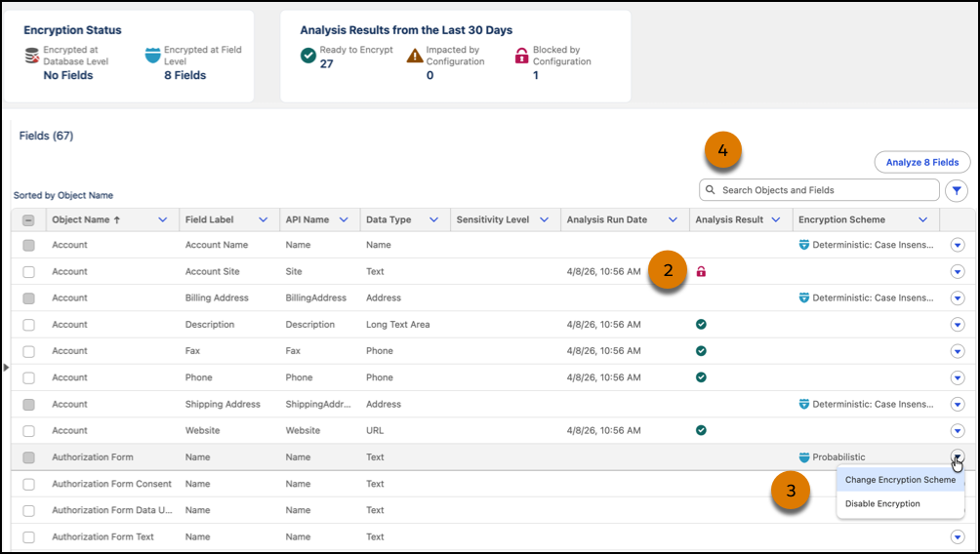Click the filter funnel icon
This screenshot has width=980, height=554.
pos(957,190)
